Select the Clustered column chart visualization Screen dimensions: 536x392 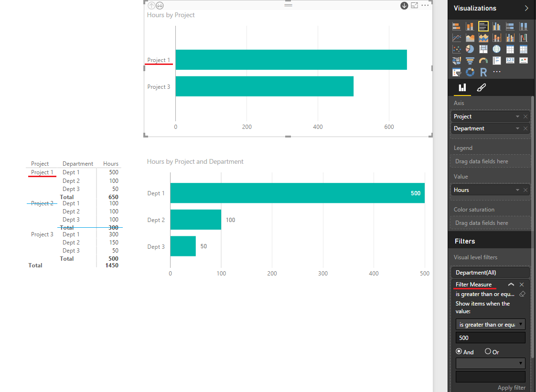497,26
